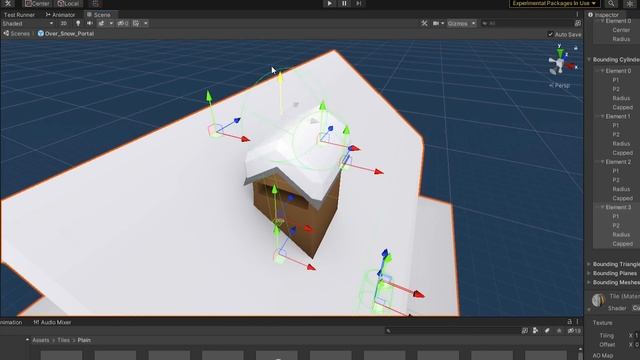Open grid settings dropdown arrow
The width and height of the screenshot is (640, 360).
click(x=146, y=24)
